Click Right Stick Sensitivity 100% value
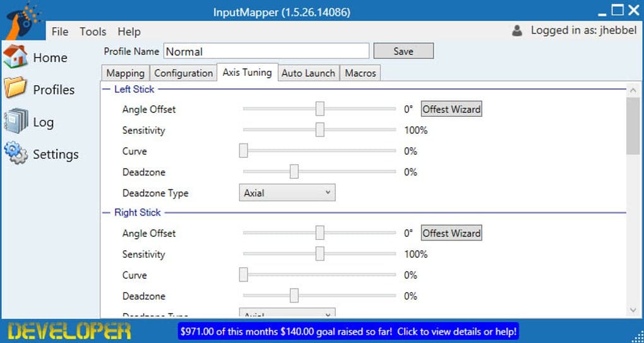Screen dimensions: 644x343 [415, 255]
